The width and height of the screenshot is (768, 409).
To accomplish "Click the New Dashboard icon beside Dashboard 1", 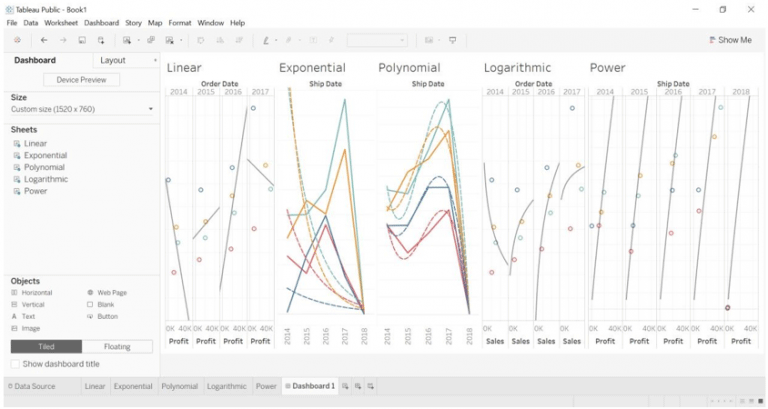I will click(x=358, y=386).
